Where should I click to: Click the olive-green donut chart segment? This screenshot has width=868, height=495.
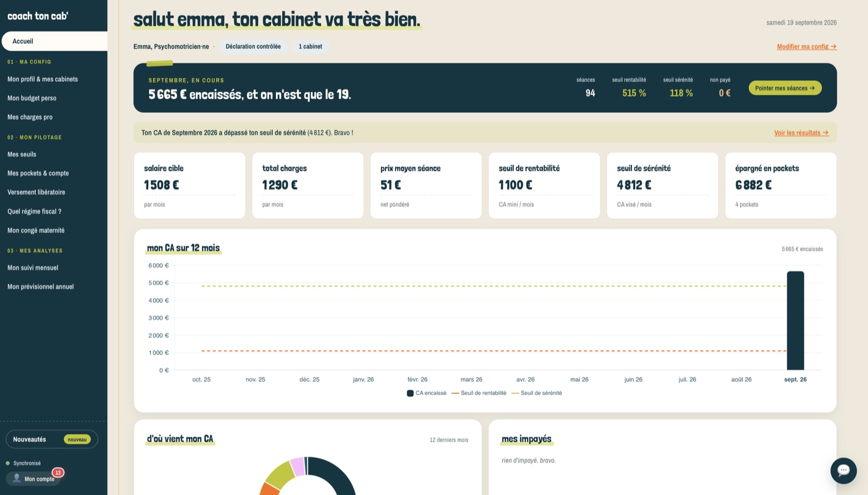281,473
